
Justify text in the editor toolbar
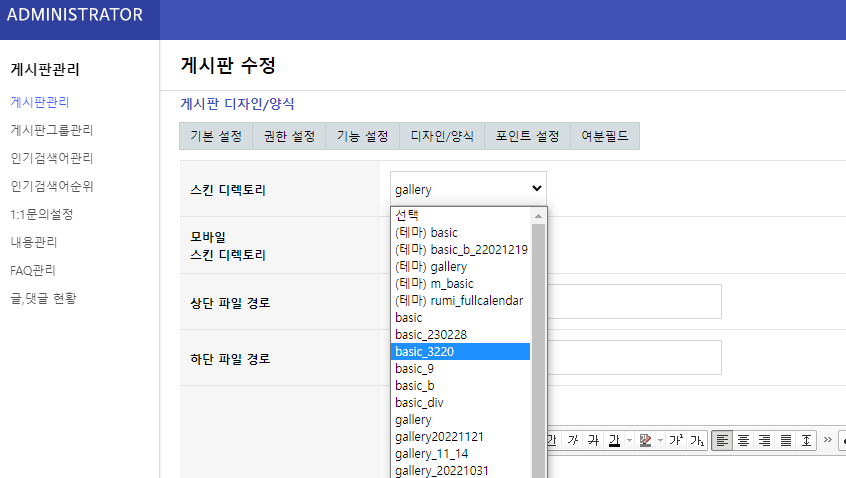coord(786,440)
